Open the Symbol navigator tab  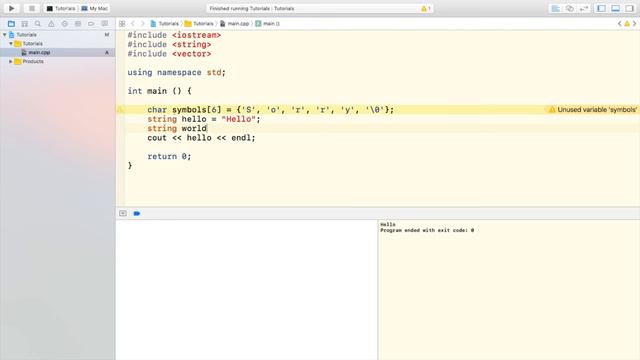tap(24, 24)
